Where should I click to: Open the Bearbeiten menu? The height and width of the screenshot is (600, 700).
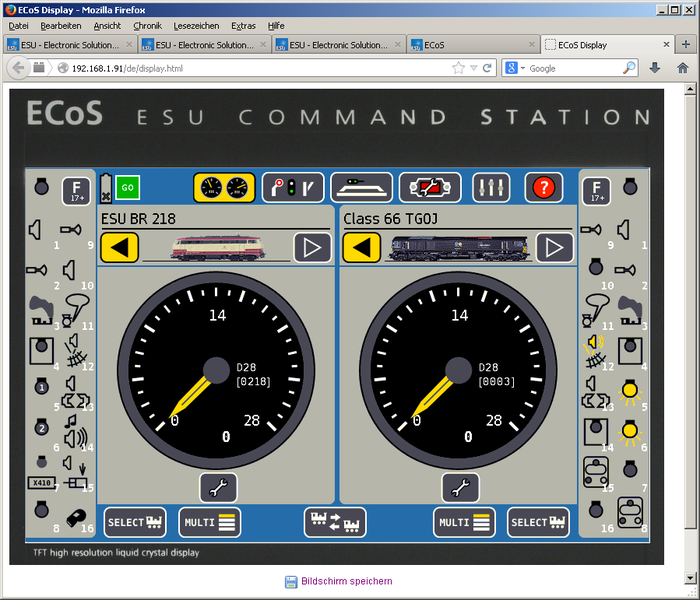61,26
